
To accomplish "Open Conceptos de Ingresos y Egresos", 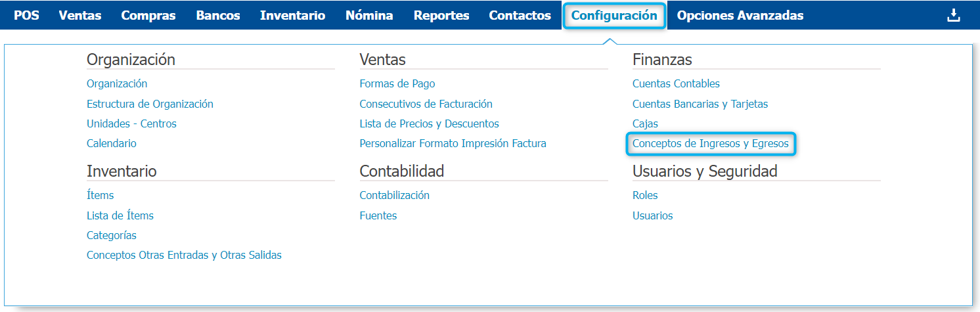I will coord(711,143).
